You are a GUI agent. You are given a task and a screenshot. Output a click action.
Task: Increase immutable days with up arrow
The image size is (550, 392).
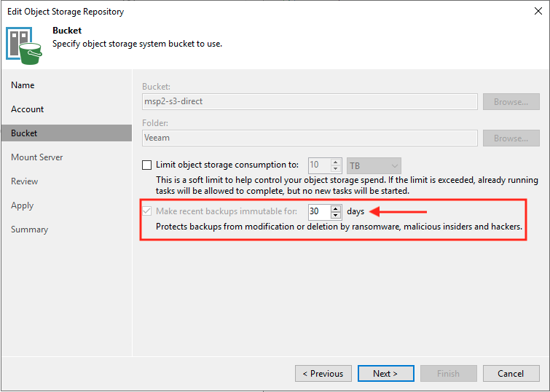[336, 208]
